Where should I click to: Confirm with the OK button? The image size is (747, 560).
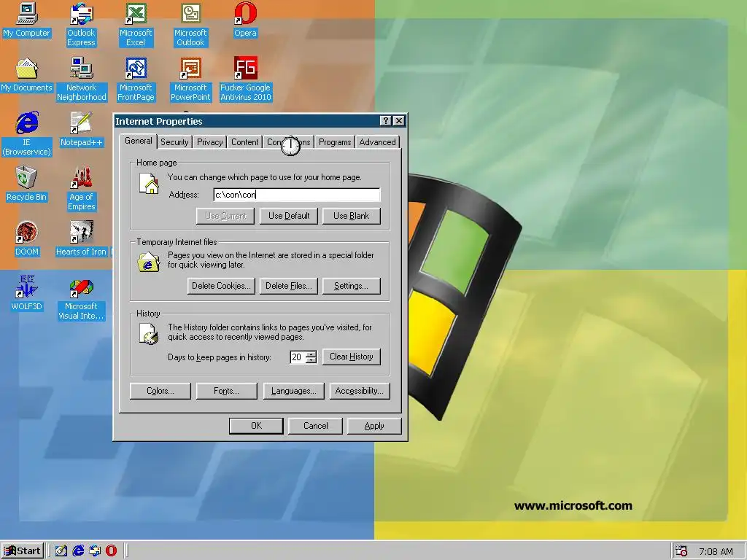tap(256, 426)
